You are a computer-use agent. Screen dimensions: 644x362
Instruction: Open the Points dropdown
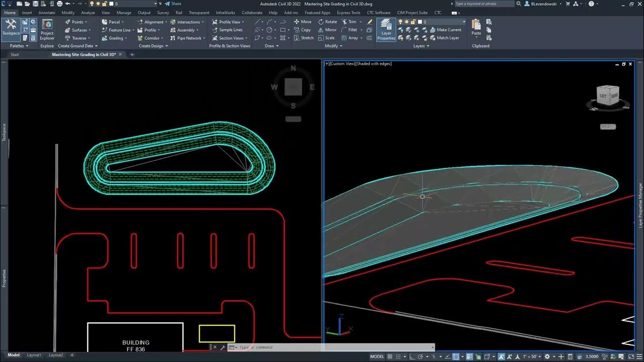[x=76, y=22]
